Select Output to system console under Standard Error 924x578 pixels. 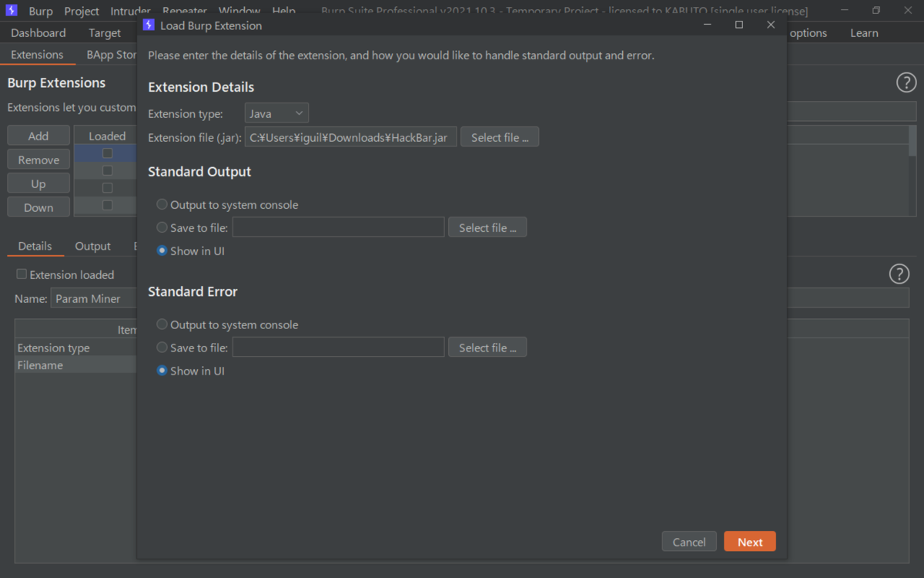162,324
